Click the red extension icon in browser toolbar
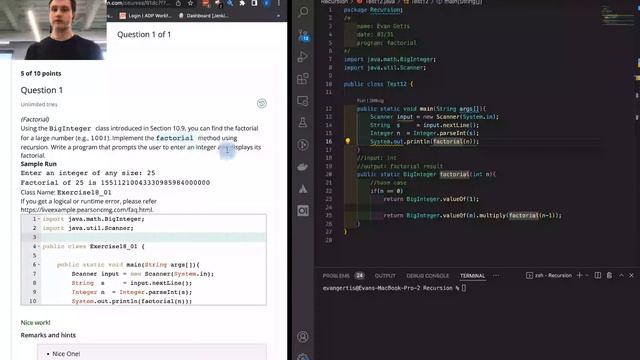This screenshot has height=360, width=640. point(206,4)
